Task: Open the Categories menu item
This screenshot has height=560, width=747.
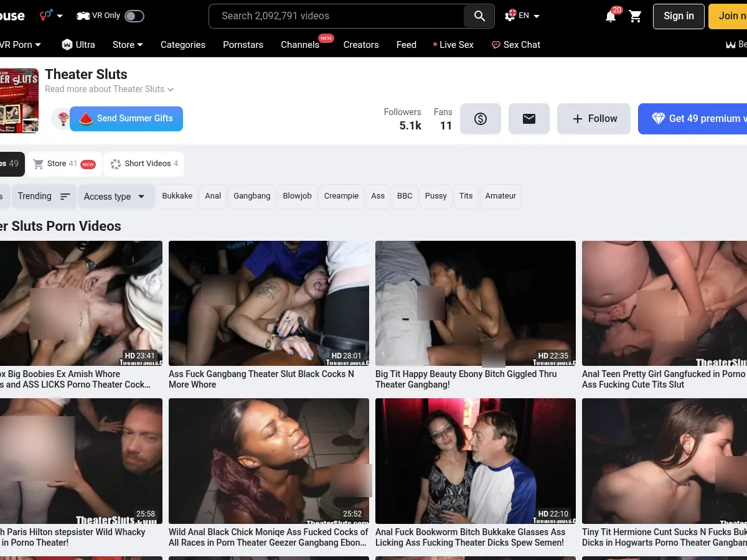Action: pos(183,45)
